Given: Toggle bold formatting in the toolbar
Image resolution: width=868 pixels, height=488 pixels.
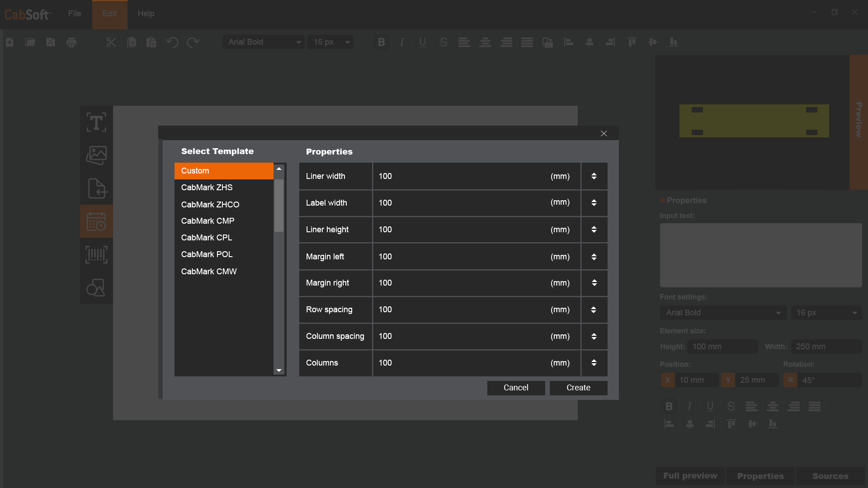Looking at the screenshot, I should (x=381, y=42).
